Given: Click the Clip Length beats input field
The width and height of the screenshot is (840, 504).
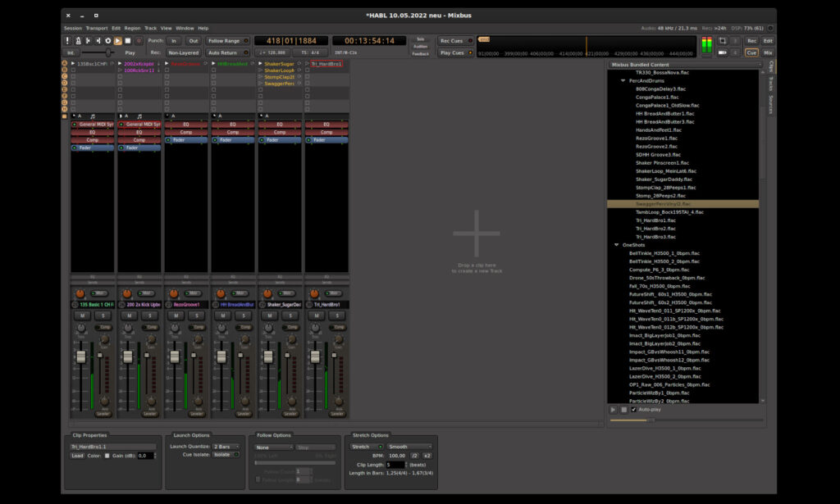Looking at the screenshot, I should tap(395, 465).
